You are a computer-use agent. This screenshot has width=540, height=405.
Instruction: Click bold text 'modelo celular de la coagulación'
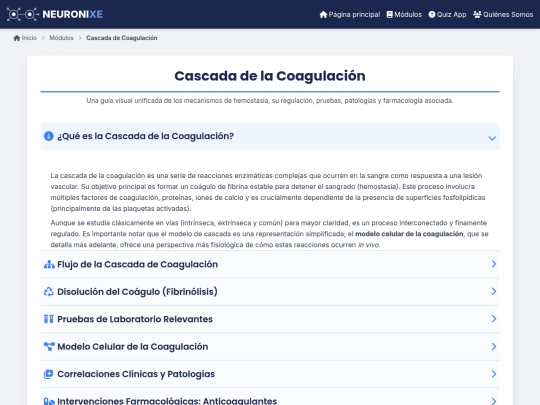point(409,234)
